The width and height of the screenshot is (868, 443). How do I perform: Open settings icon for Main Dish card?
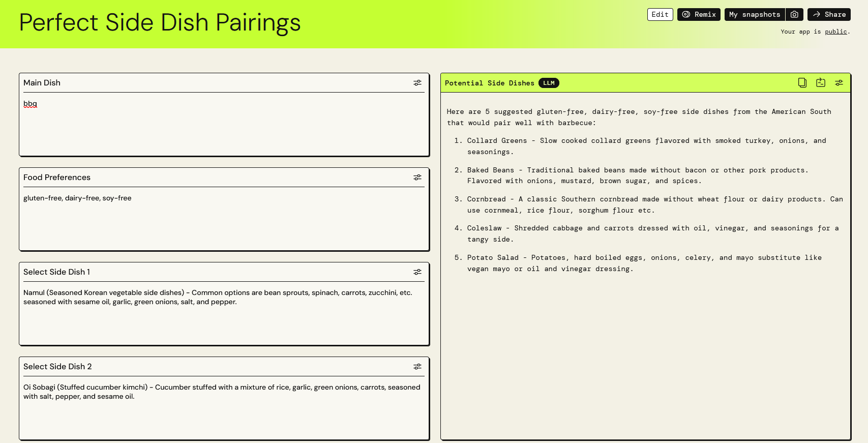(417, 83)
